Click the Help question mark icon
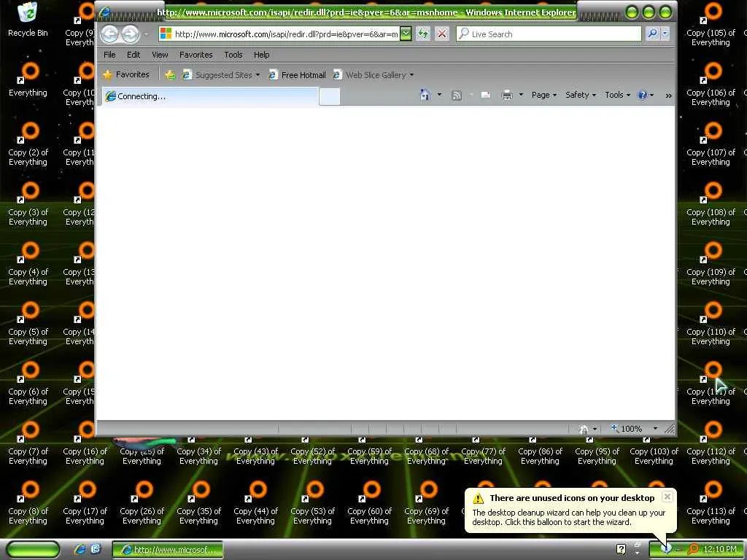The width and height of the screenshot is (747, 560). tap(642, 95)
